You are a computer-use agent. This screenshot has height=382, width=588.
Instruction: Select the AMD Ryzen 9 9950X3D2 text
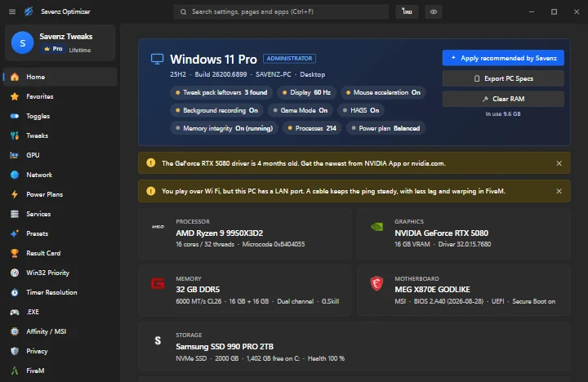coord(220,233)
